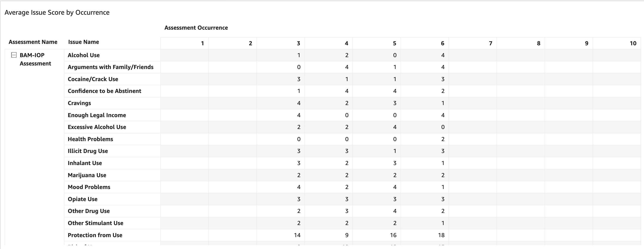Screen dimensions: 644x249
Task: Click occurrence column header 1
Action: click(x=202, y=43)
